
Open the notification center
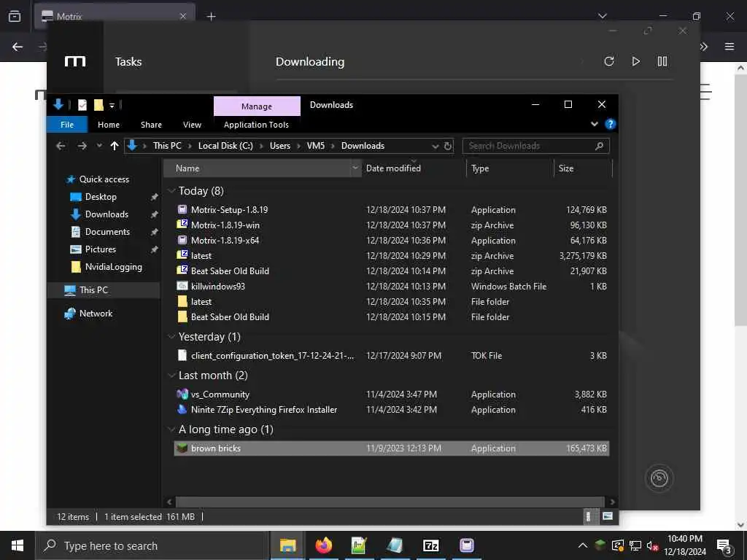[x=724, y=546]
